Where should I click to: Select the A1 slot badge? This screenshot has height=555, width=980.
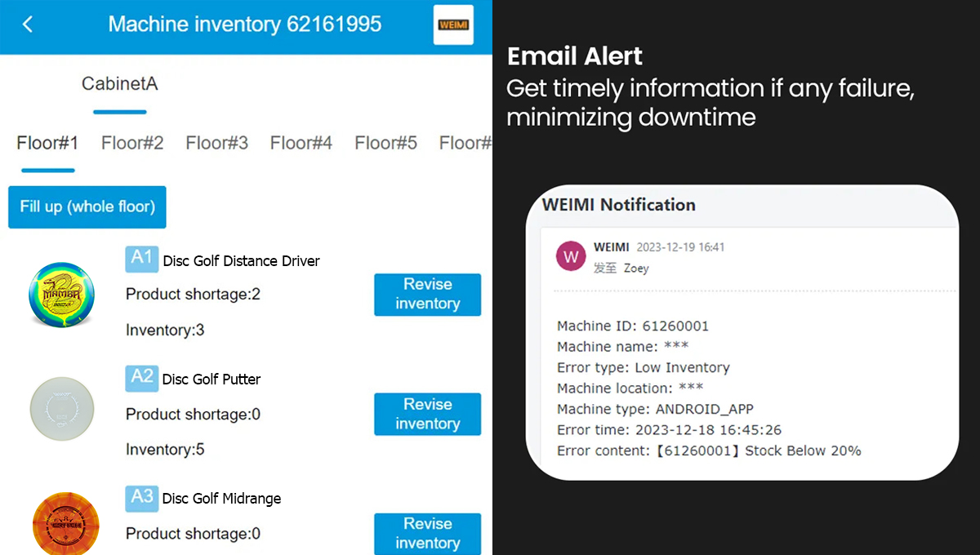[141, 258]
